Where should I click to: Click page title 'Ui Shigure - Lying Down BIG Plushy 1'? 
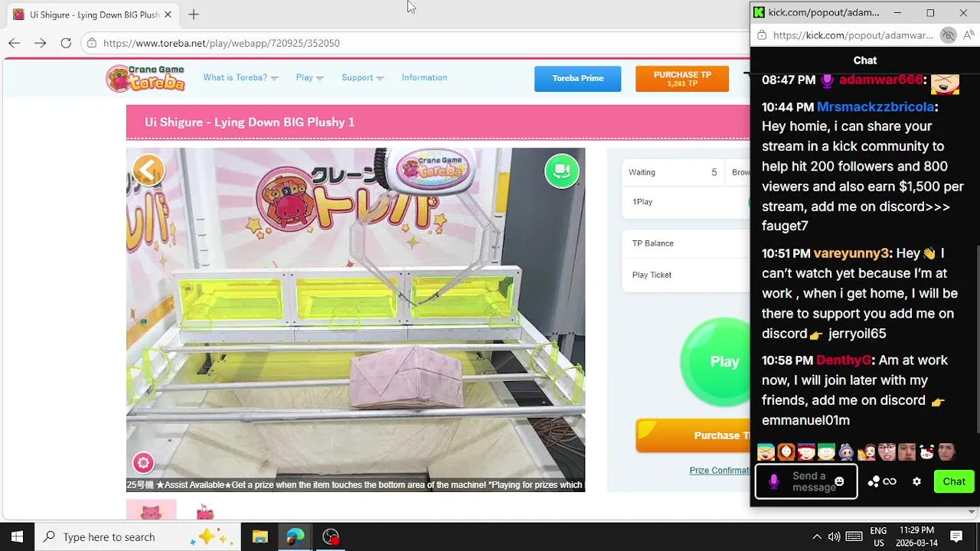250,122
